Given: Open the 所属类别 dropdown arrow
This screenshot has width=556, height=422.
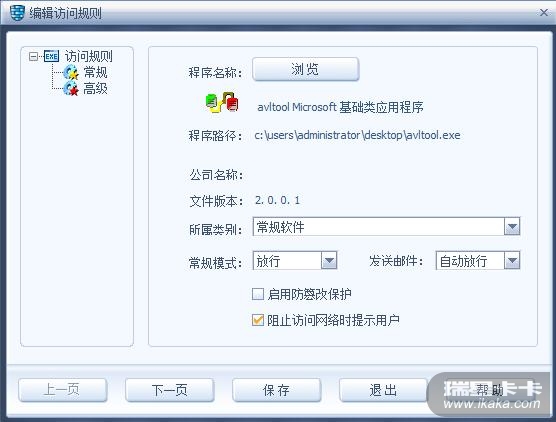Looking at the screenshot, I should 512,227.
